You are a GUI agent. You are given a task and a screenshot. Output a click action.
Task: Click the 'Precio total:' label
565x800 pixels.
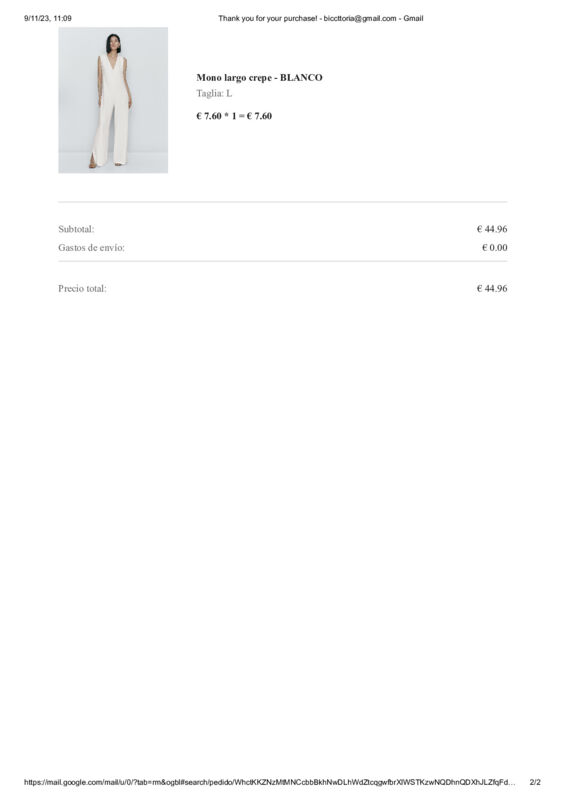(82, 288)
